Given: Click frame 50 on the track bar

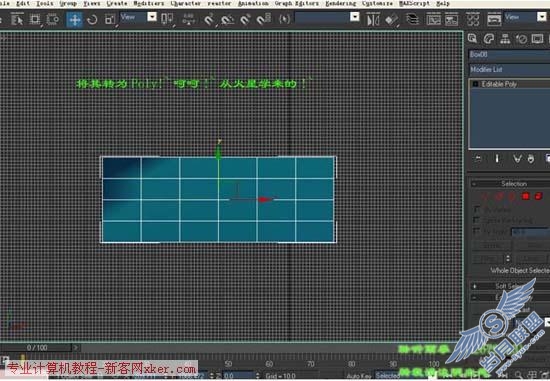Looking at the screenshot, I should [x=228, y=364].
